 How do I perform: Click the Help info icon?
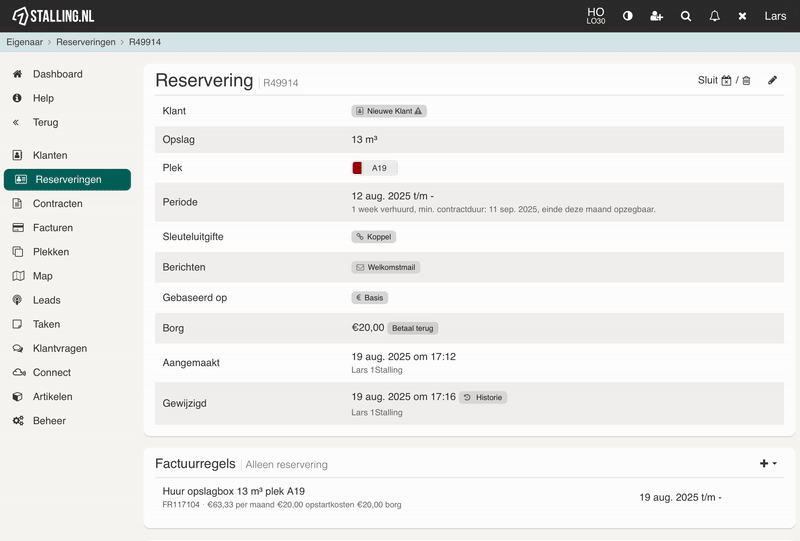[x=17, y=98]
